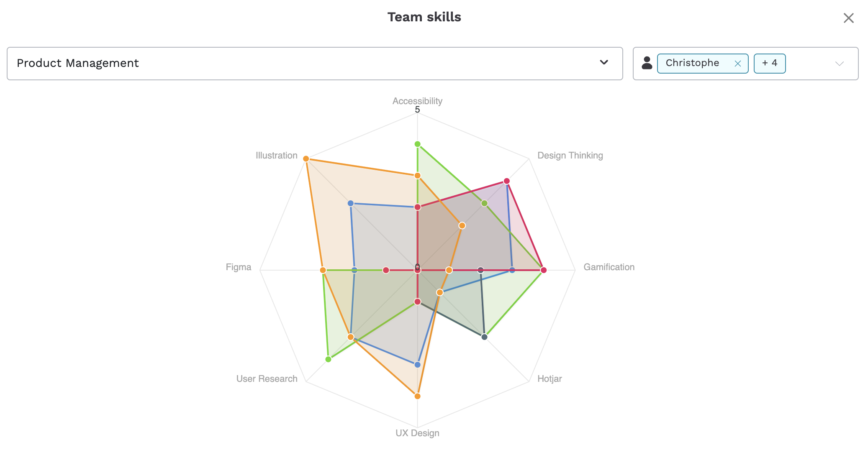Expand the people selector chevron
The width and height of the screenshot is (868, 455).
pyautogui.click(x=839, y=64)
